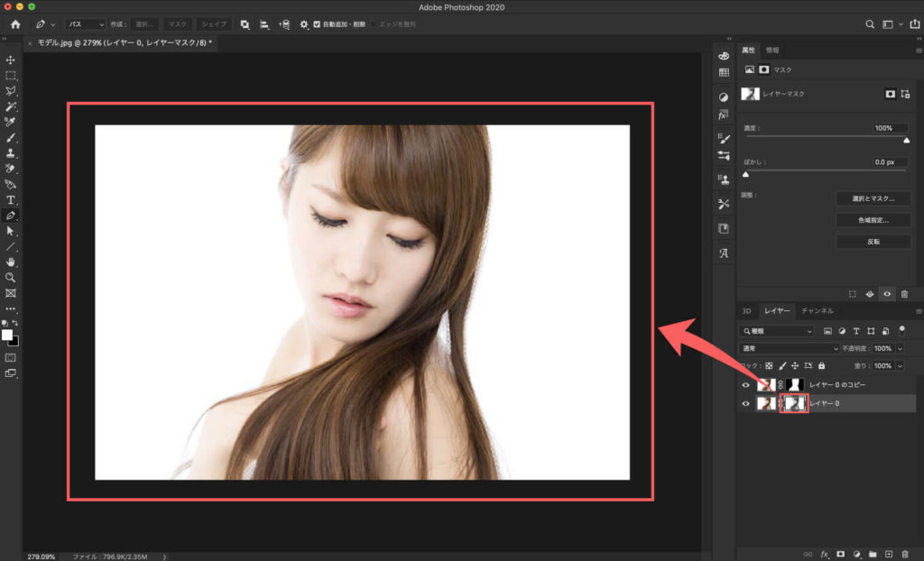Viewport: 924px width, 561px height.
Task: Open Character A glyph panel icon
Action: tap(724, 253)
